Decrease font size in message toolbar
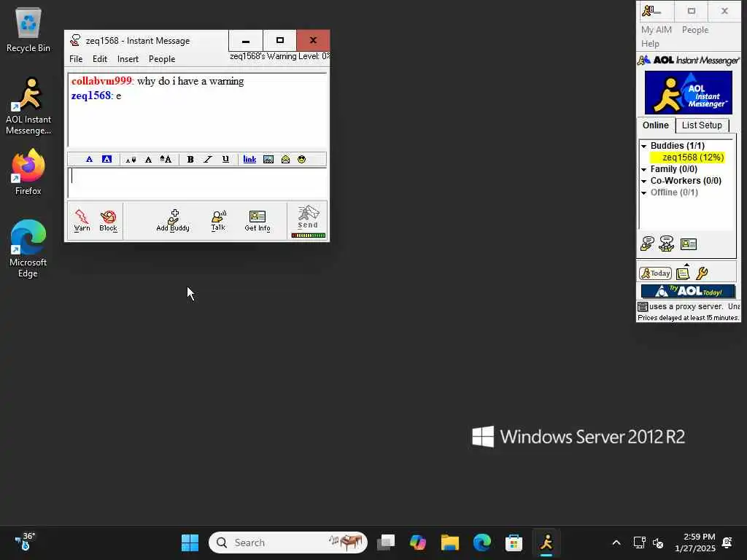The height and width of the screenshot is (560, 747). pyautogui.click(x=131, y=160)
